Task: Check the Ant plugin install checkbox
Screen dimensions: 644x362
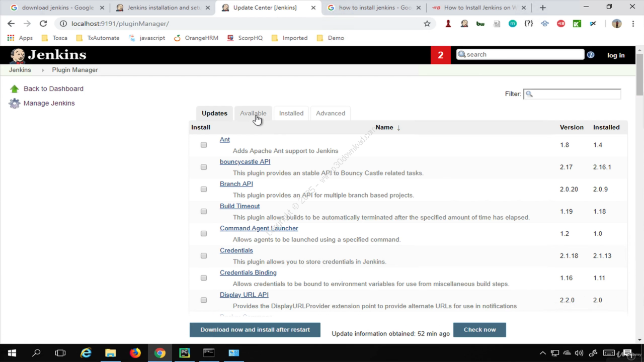Action: point(204,145)
